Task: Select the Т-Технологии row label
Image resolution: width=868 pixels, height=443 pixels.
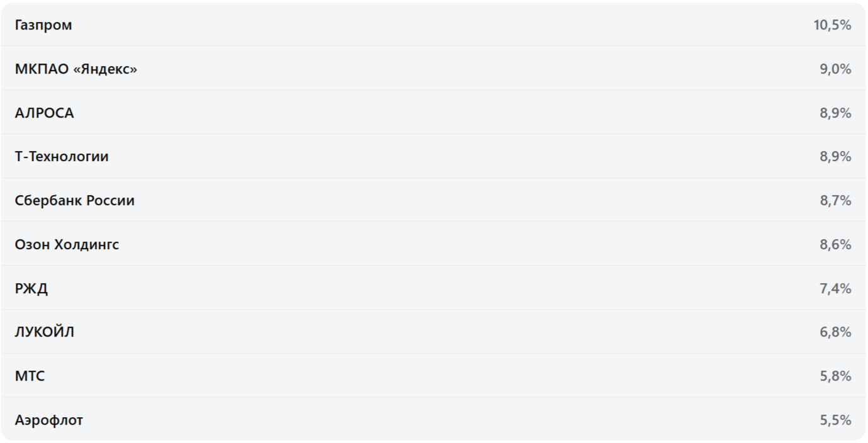Action: click(62, 157)
